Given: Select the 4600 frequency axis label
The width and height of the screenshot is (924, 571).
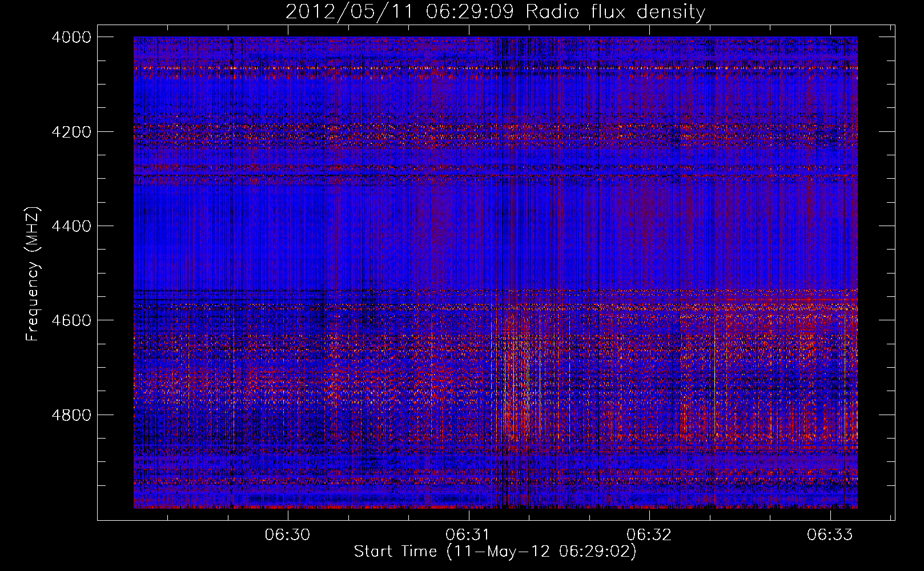Looking at the screenshot, I should 71,320.
